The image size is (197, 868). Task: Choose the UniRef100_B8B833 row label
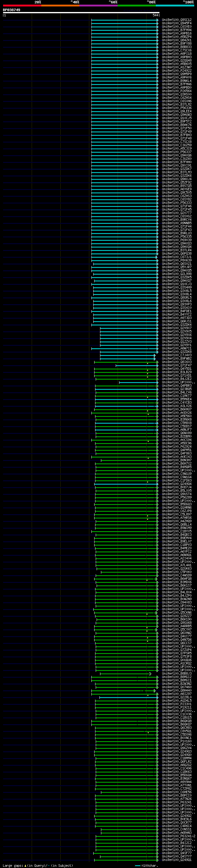pyautogui.click(x=176, y=47)
